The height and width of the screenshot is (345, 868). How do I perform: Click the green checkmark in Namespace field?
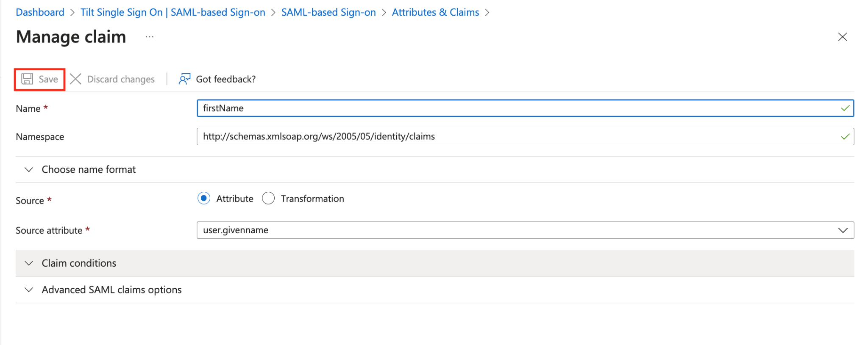(x=845, y=137)
